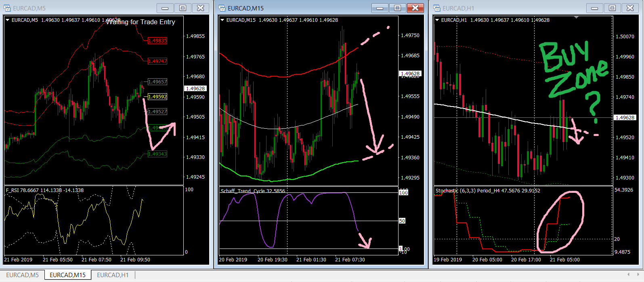The height and width of the screenshot is (282, 644).
Task: Click the EURCAD,M15 window title icon
Action: (x=222, y=8)
